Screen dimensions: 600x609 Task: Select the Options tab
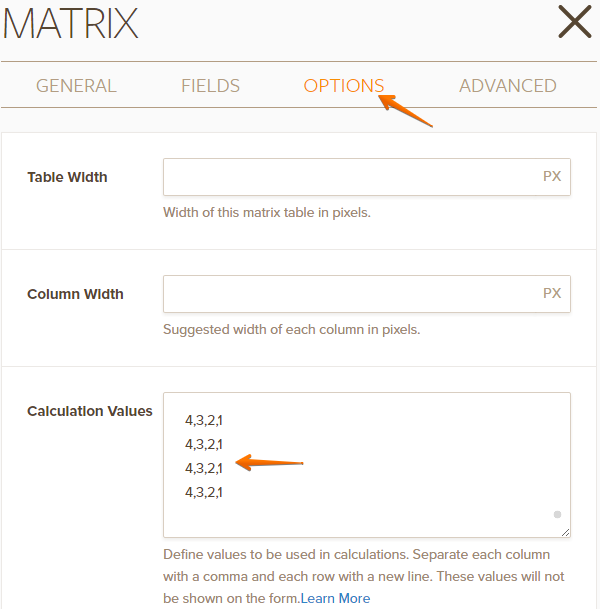point(343,86)
